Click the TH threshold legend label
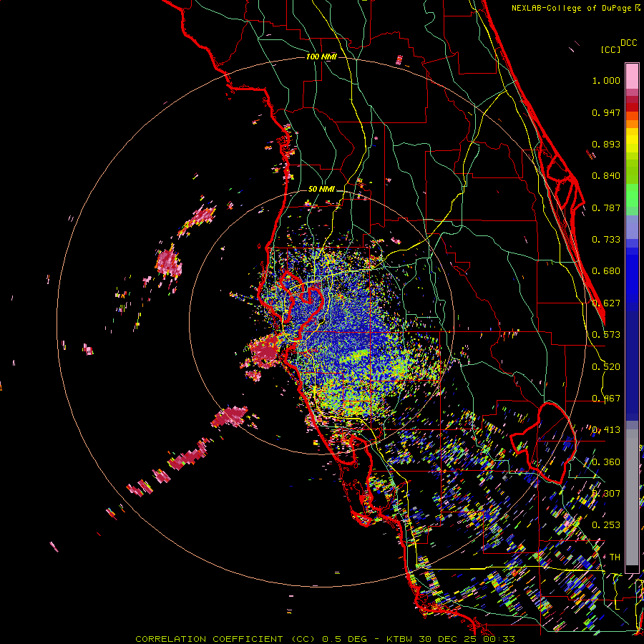 615,557
